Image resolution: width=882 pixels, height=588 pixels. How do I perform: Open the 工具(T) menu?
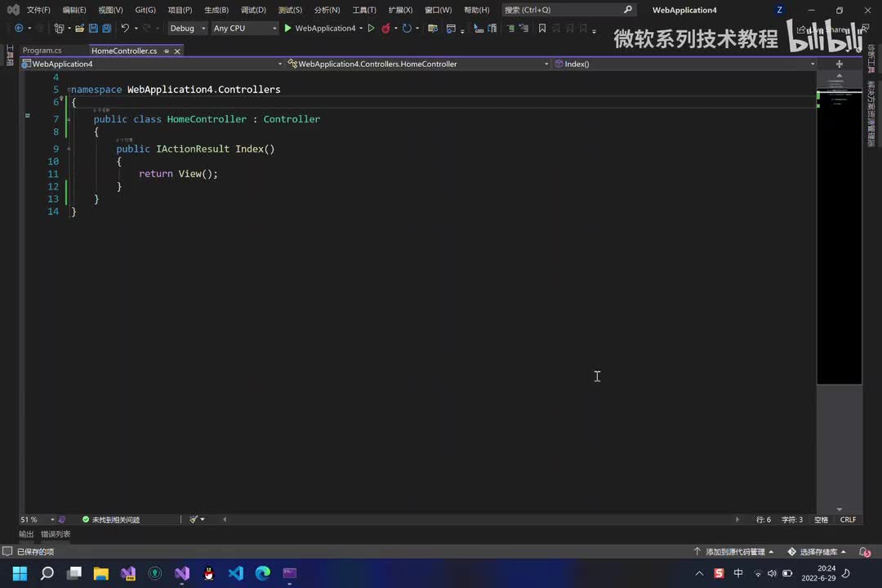[364, 10]
